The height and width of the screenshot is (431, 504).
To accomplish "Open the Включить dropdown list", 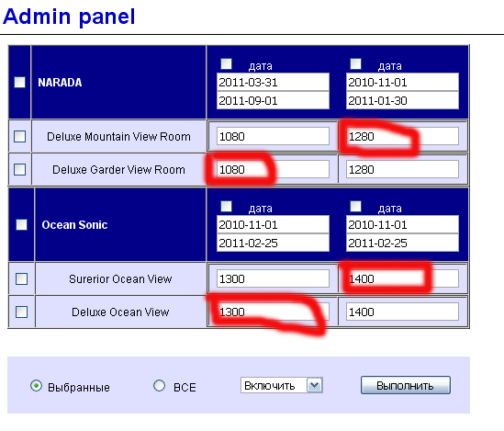I will coord(282,385).
